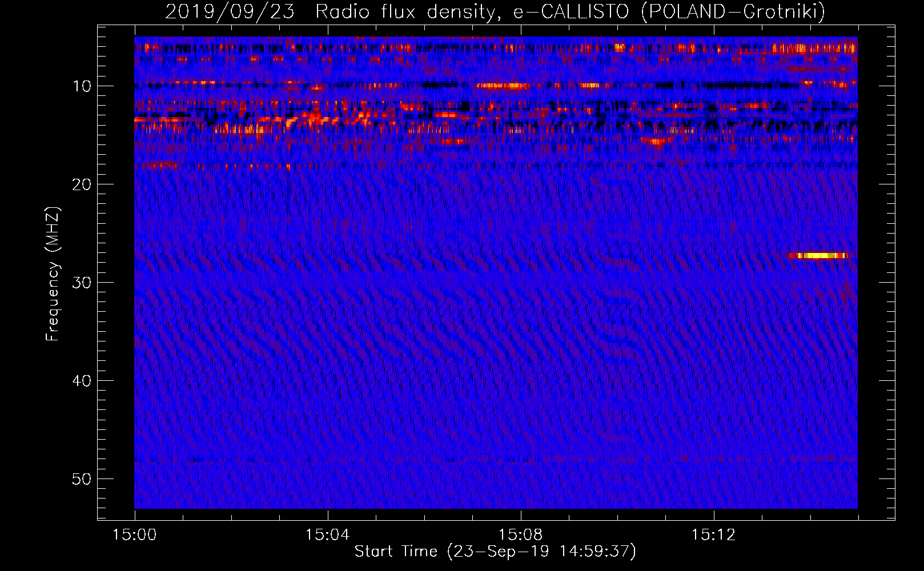
Task: Click the plot title mentioning e-CALLISTO POLAND-Grotniki
Action: point(495,11)
